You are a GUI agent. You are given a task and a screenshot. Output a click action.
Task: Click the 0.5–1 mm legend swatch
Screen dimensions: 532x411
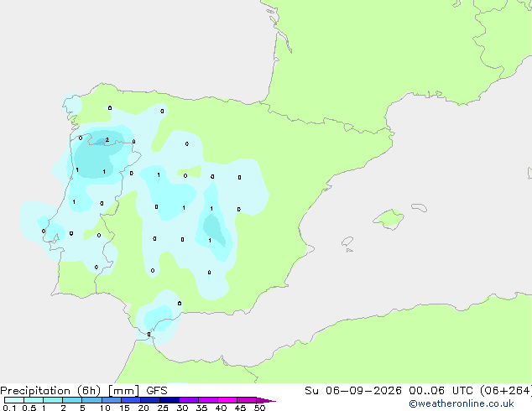(x=34, y=400)
